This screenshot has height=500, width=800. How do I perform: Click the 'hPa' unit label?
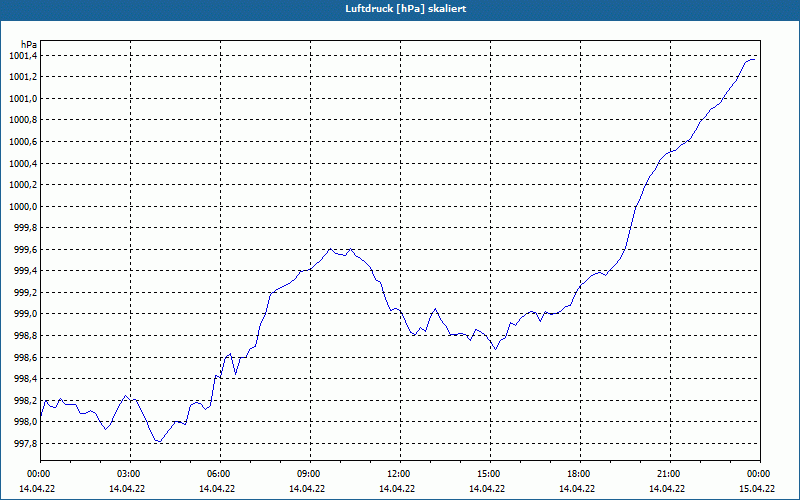point(29,45)
